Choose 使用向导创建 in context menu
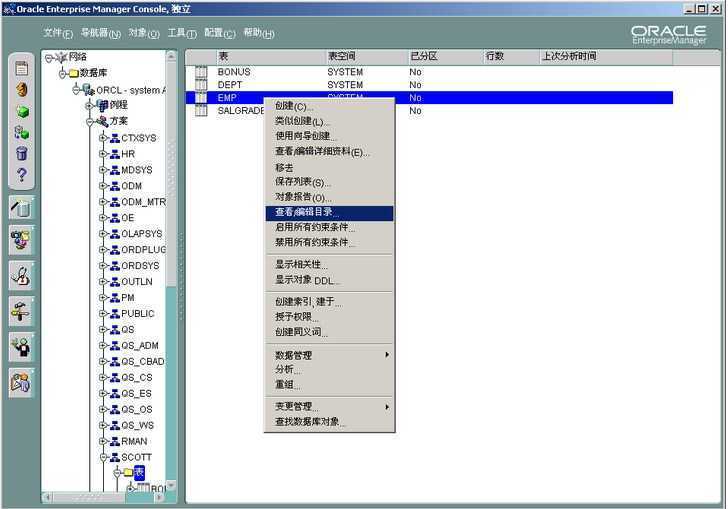728x509 pixels. click(x=329, y=136)
